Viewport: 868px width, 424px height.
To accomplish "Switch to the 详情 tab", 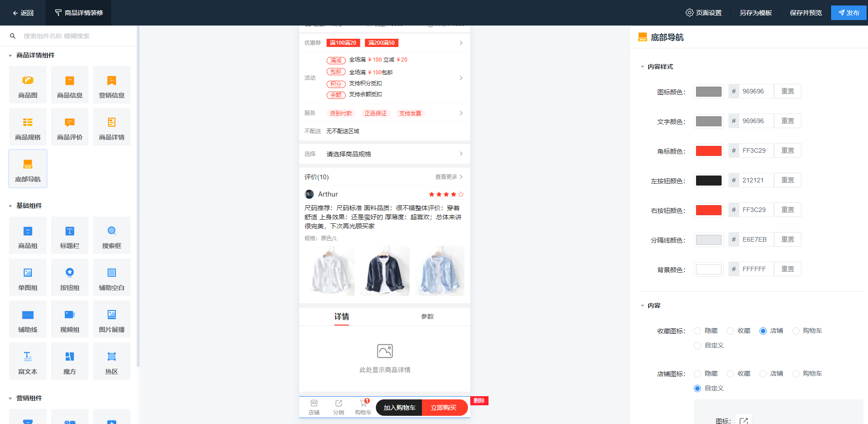I will pos(342,316).
